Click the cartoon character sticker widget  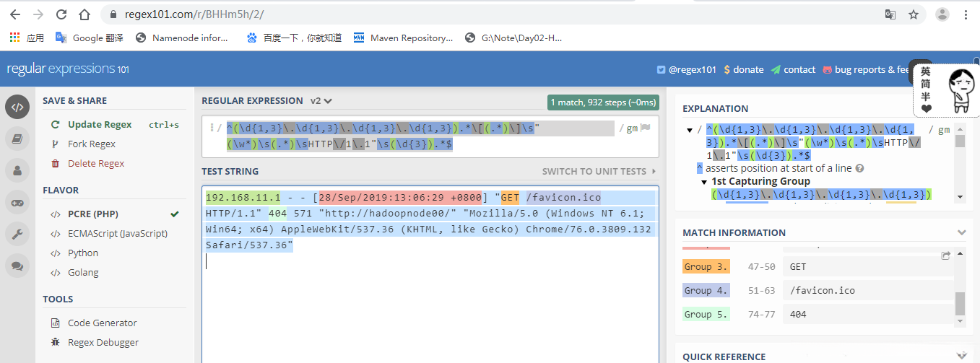(946, 90)
